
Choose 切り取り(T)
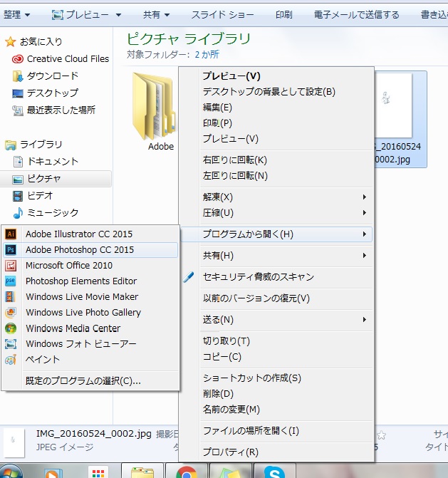click(276, 341)
